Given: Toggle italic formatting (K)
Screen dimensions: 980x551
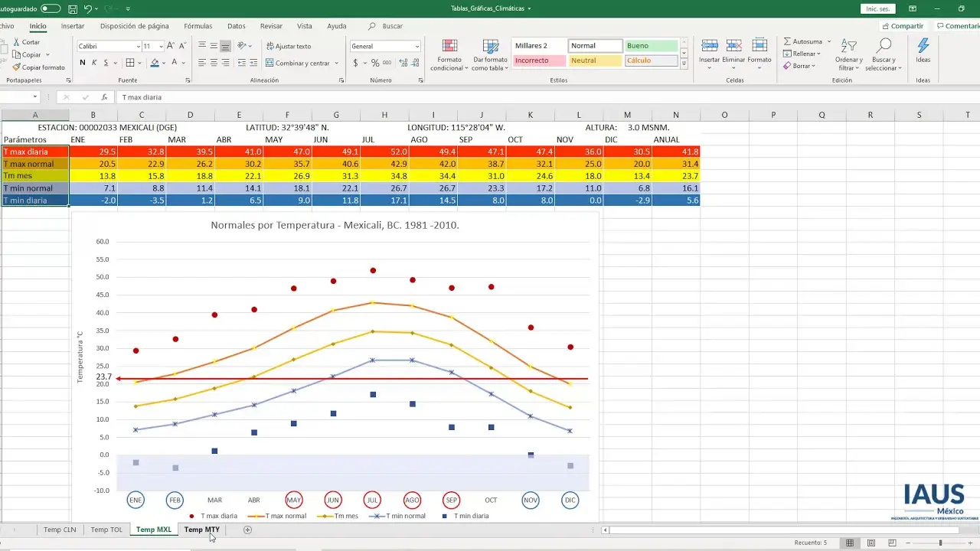Looking at the screenshot, I should click(94, 63).
